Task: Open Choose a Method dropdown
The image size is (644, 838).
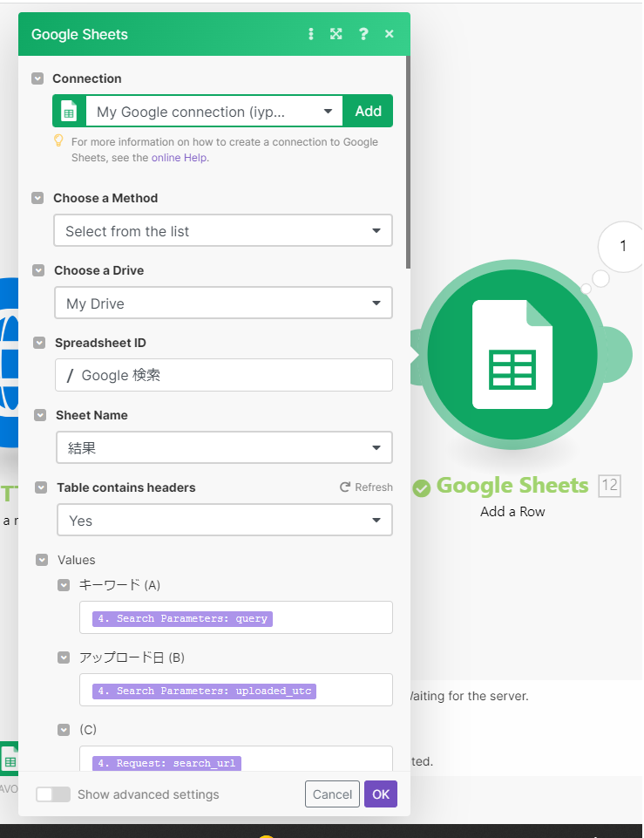Action: coord(223,230)
